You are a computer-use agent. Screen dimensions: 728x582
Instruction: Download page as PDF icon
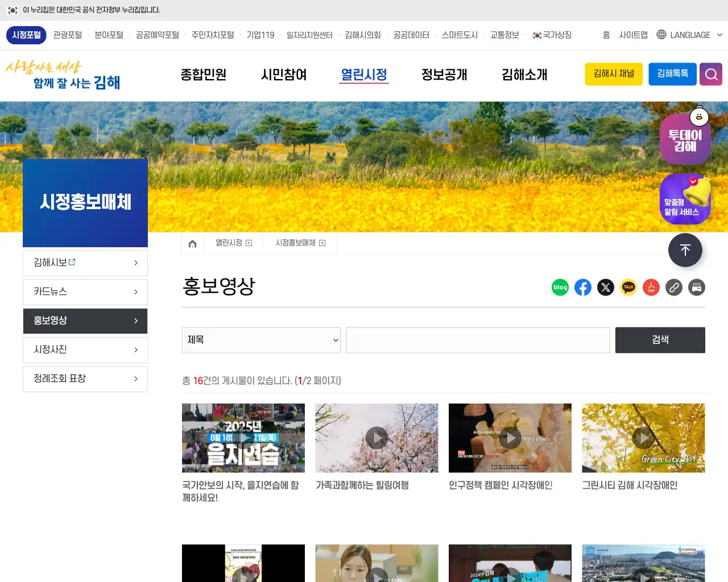click(651, 288)
